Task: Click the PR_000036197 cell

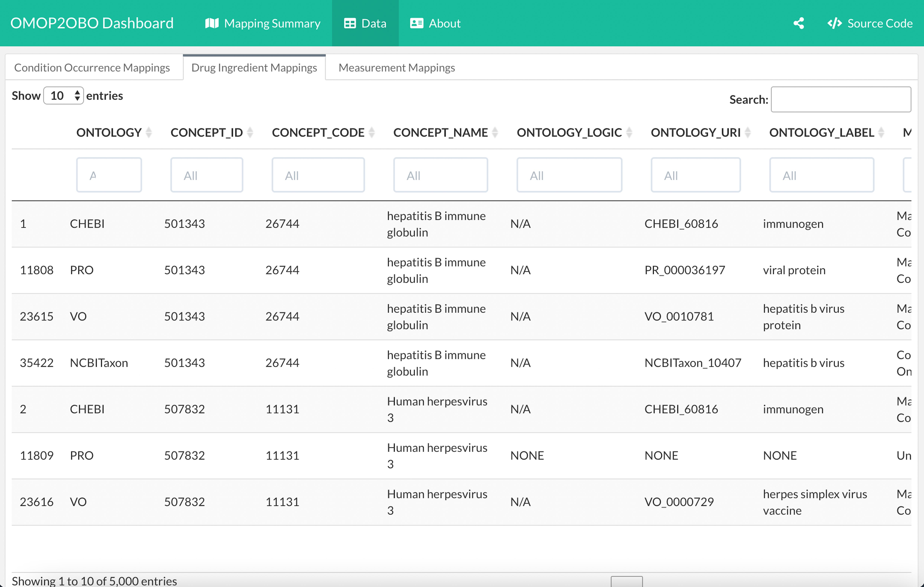Action: pos(685,270)
